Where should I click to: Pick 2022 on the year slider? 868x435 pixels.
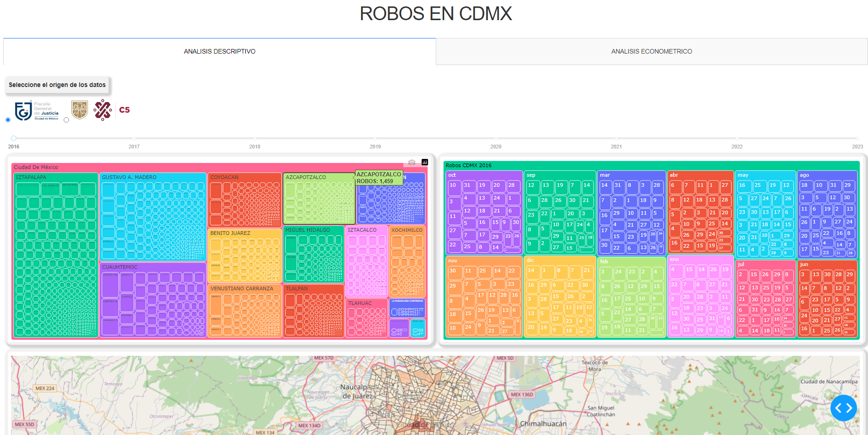click(737, 138)
